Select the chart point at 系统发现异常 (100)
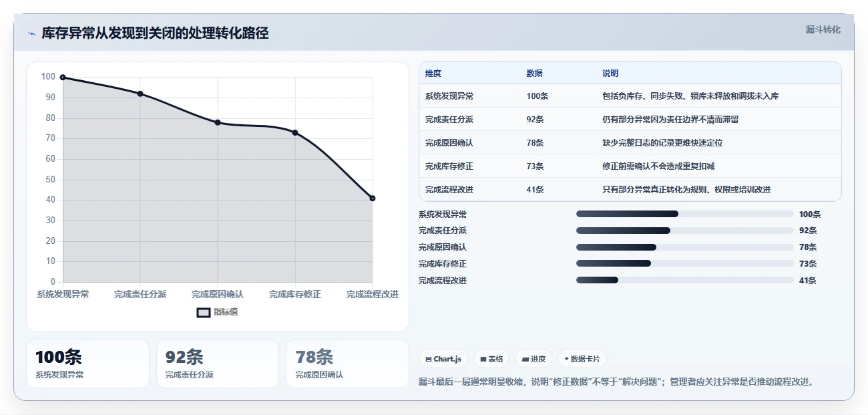Screen dimensions: 868x415 [x=63, y=78]
